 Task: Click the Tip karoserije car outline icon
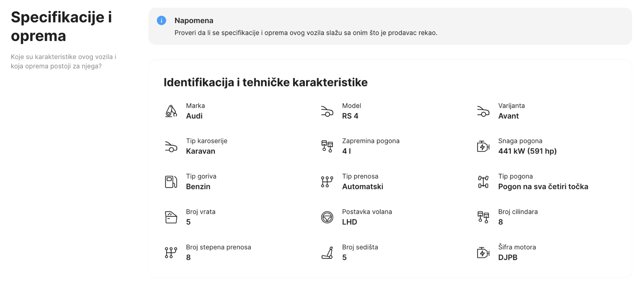(171, 146)
